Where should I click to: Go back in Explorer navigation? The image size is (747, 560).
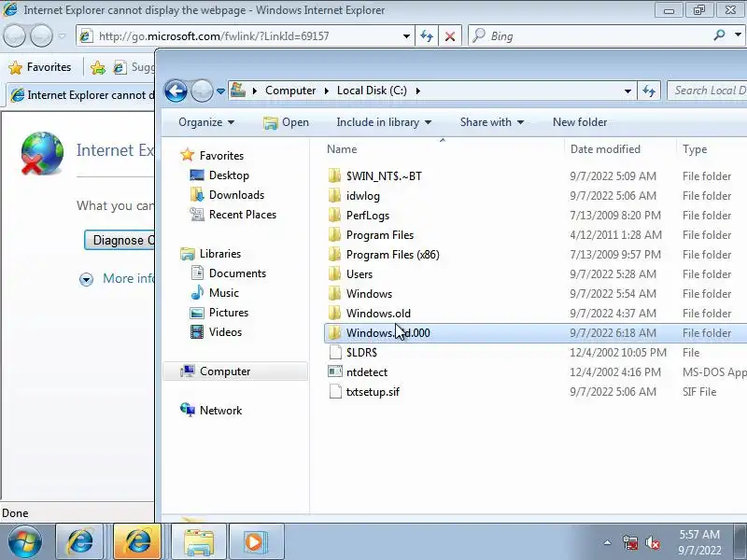(176, 91)
